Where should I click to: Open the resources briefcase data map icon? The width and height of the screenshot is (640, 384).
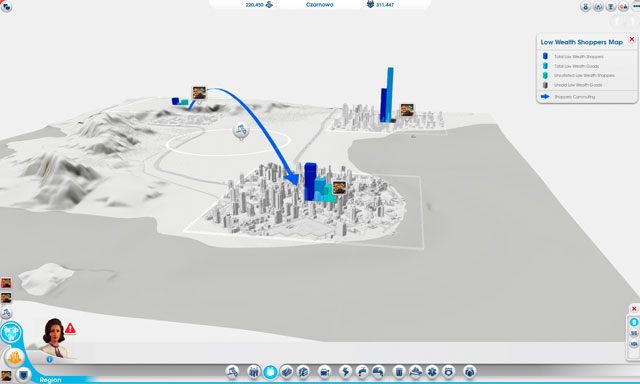pos(324,372)
